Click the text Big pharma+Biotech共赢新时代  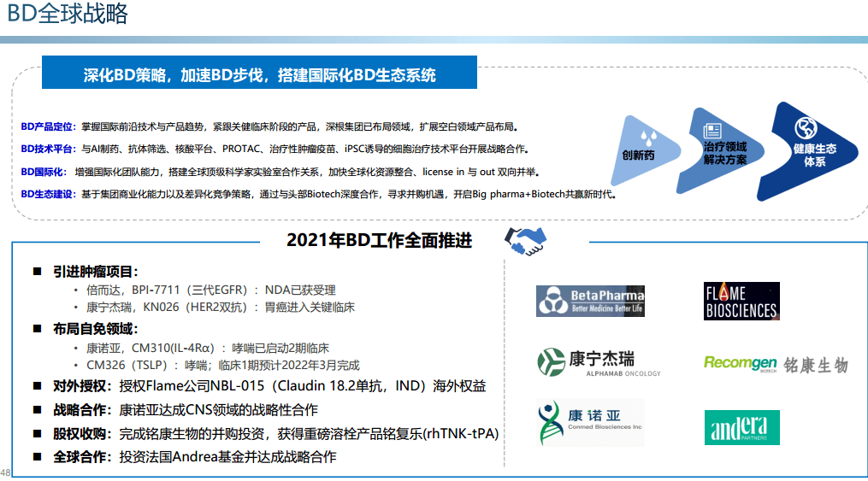coord(544,194)
